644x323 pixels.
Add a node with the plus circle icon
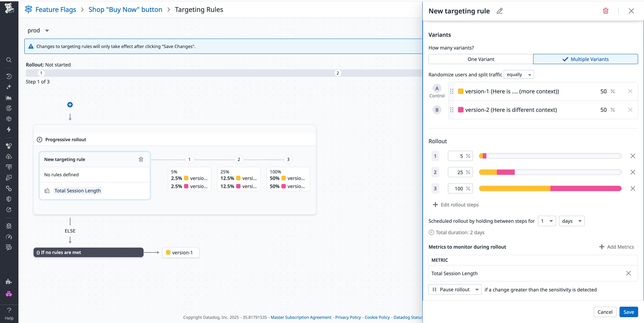coord(70,105)
